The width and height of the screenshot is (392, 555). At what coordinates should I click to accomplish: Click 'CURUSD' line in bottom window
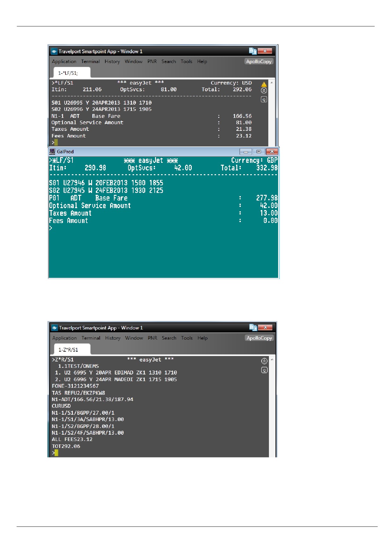click(x=61, y=406)
